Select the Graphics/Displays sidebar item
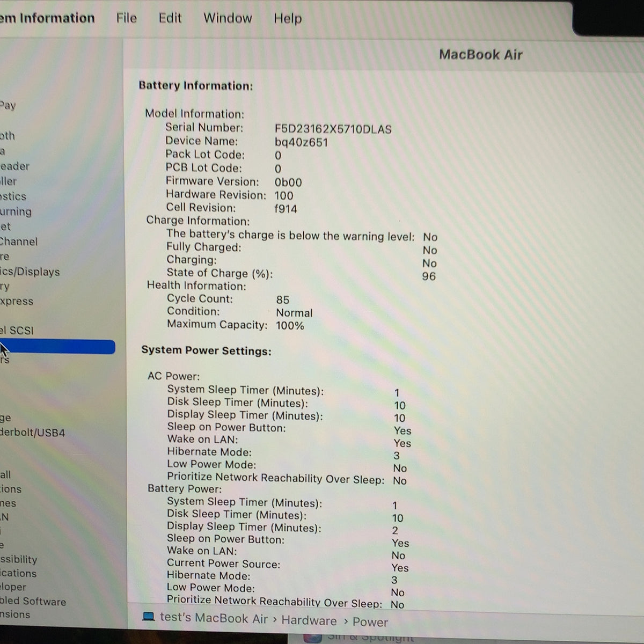This screenshot has height=644, width=644. (30, 272)
